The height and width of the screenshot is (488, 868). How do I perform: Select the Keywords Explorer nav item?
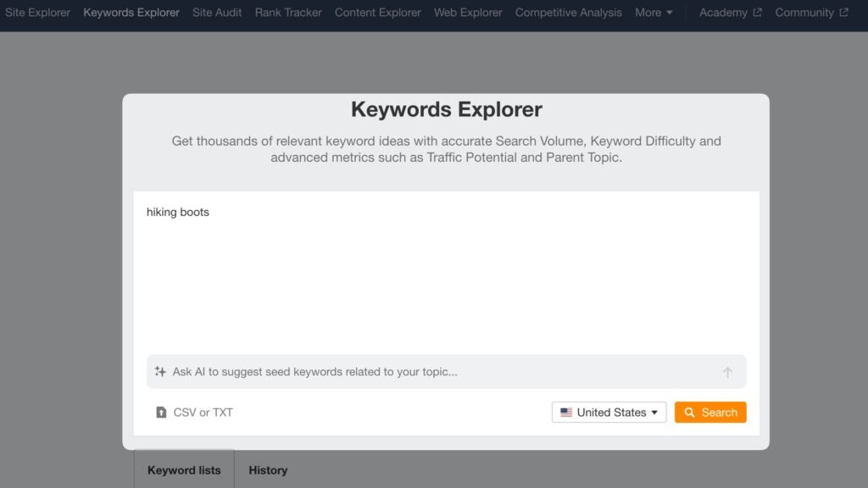point(131,12)
